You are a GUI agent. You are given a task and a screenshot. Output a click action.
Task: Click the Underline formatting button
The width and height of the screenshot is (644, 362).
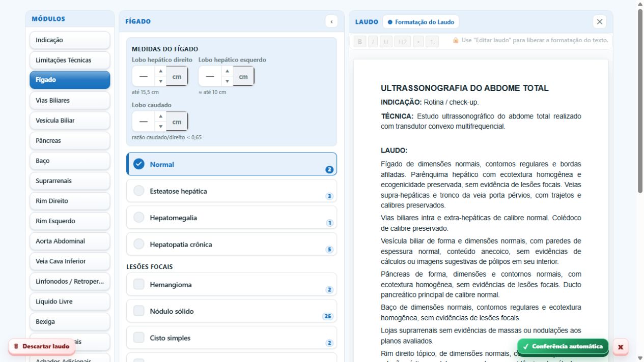386,42
